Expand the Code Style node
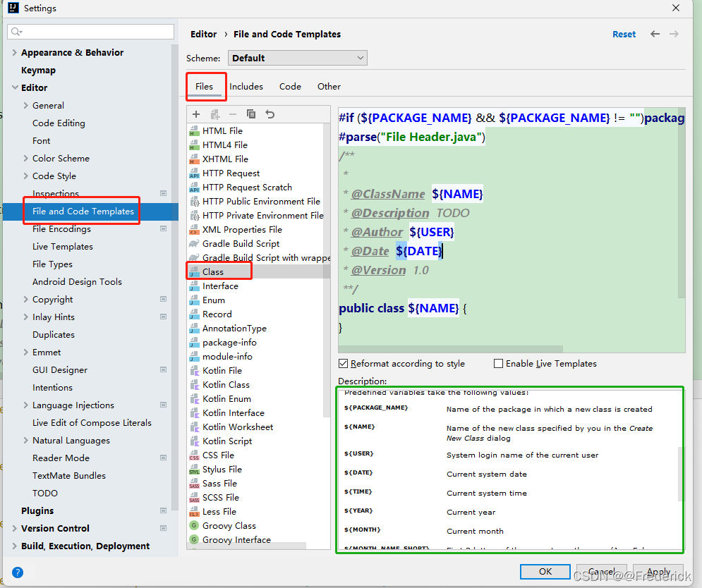 25,176
